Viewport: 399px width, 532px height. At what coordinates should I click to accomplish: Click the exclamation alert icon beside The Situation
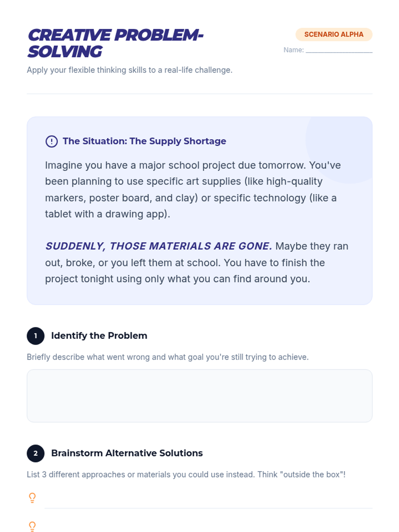coord(52,141)
